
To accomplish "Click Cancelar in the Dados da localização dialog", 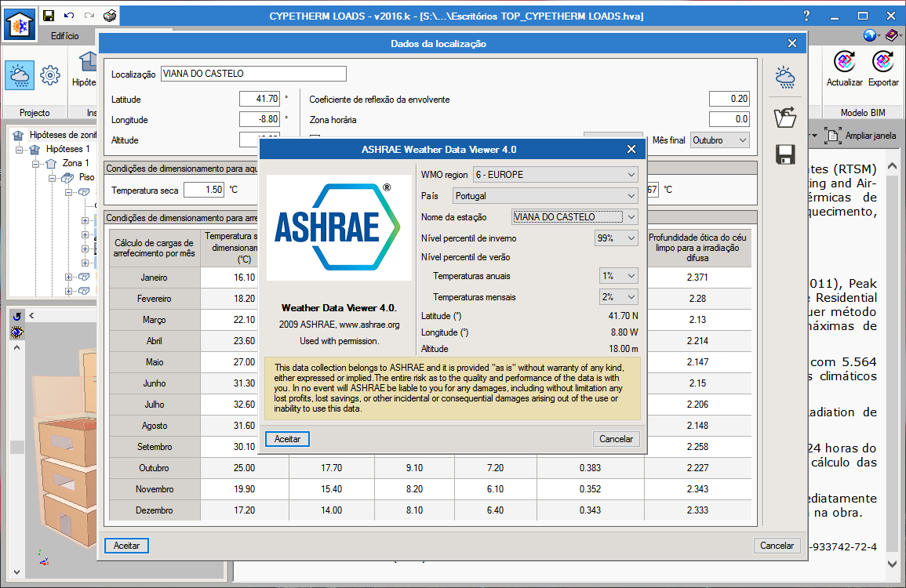I will (x=777, y=546).
